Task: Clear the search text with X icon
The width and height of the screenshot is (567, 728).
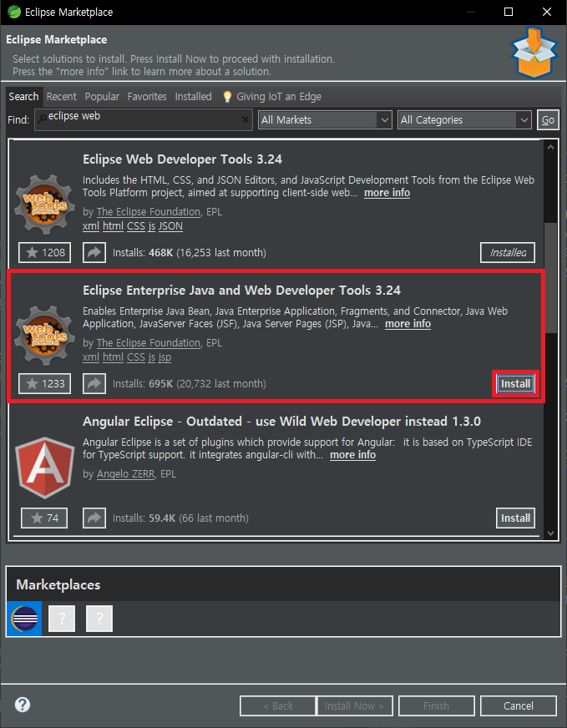Action: point(246,119)
